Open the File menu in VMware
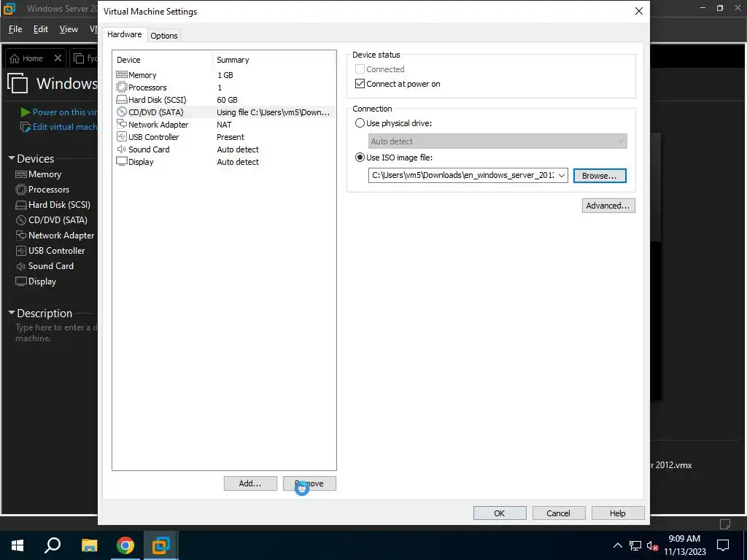The height and width of the screenshot is (560, 747). pyautogui.click(x=15, y=29)
